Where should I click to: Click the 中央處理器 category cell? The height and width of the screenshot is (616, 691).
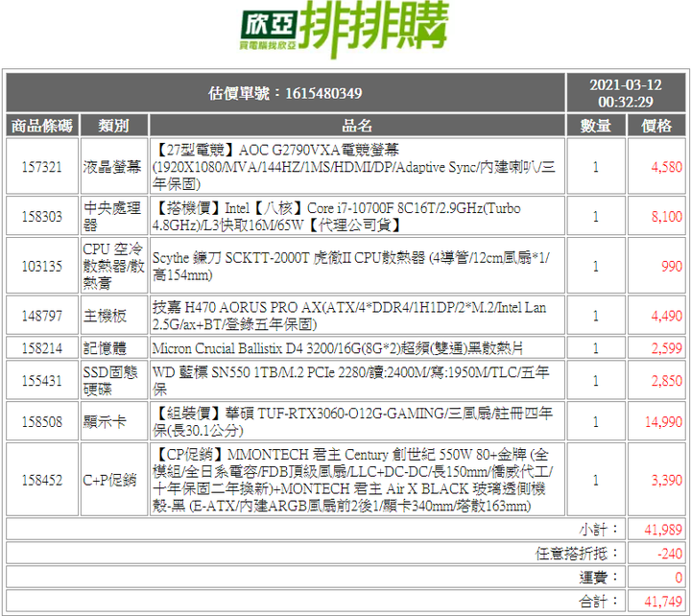tap(112, 216)
